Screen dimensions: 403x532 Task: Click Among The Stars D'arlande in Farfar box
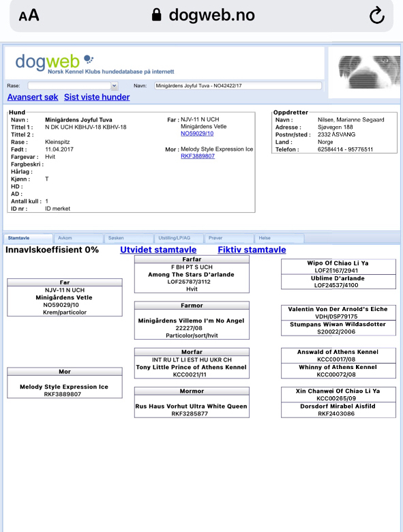(x=192, y=274)
